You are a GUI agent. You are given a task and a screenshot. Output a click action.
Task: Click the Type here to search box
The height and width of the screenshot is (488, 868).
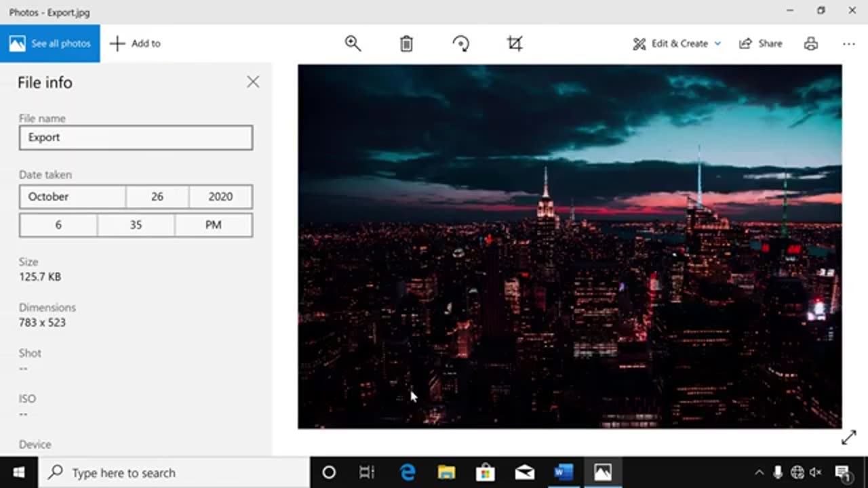coord(174,472)
